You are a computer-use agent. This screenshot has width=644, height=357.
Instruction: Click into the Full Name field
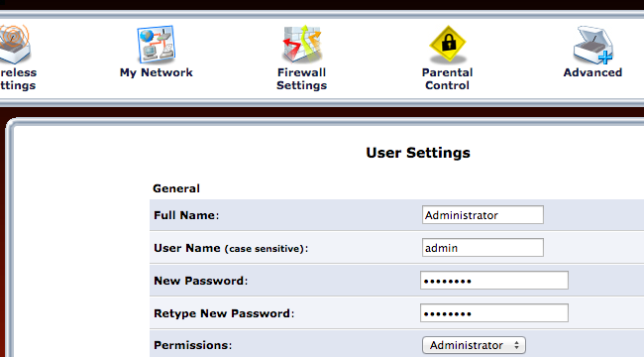tap(483, 214)
